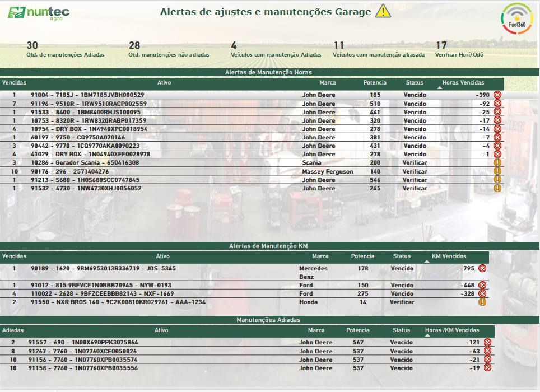The width and height of the screenshot is (540, 392).
Task: Click Ativo header in Horas table
Action: tap(164, 82)
